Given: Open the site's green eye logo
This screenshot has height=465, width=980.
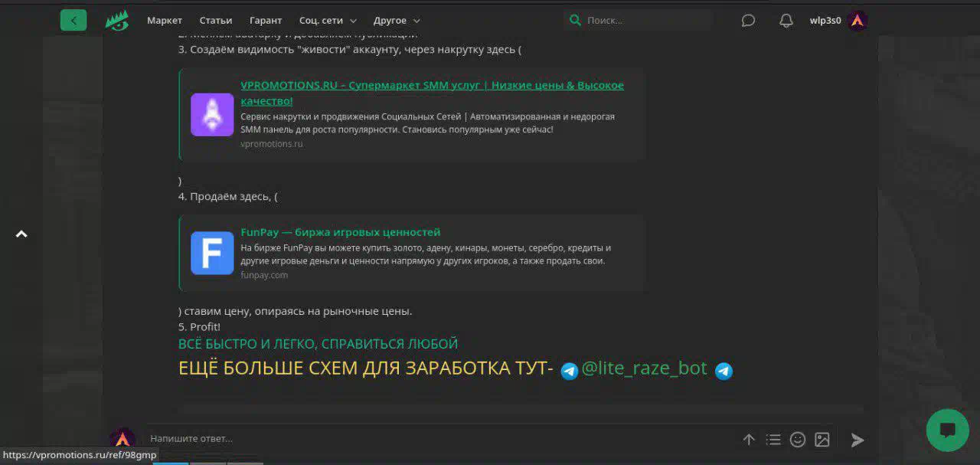Looking at the screenshot, I should (117, 21).
